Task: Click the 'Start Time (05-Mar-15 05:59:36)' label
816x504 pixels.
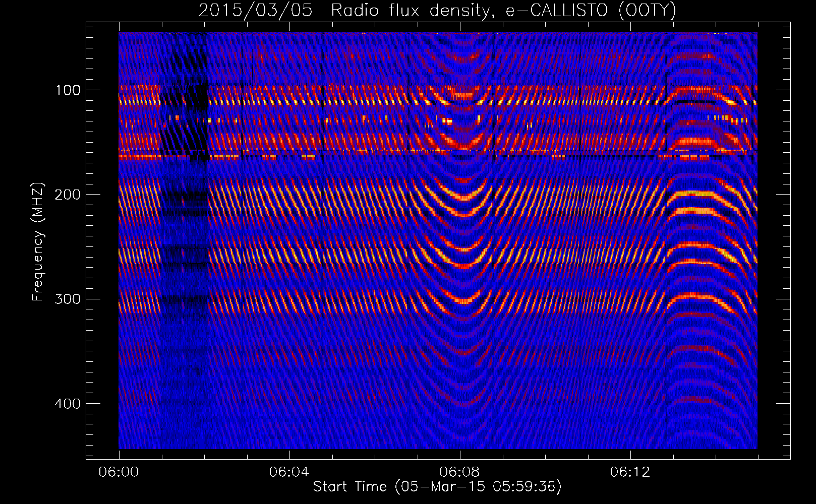Action: tap(437, 487)
